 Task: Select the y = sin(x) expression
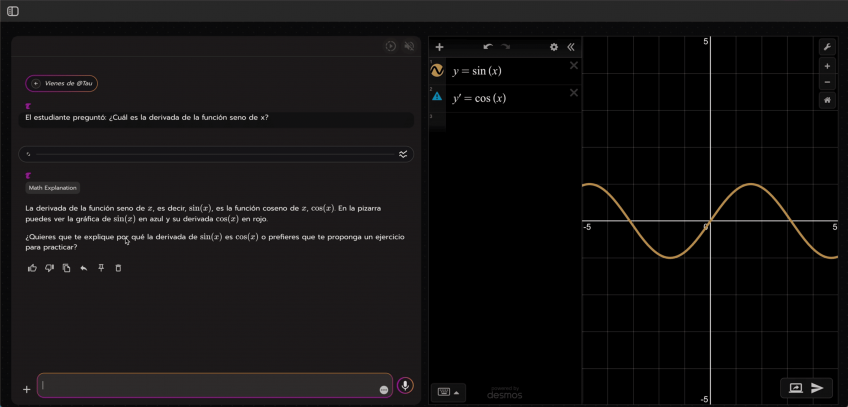(x=477, y=71)
